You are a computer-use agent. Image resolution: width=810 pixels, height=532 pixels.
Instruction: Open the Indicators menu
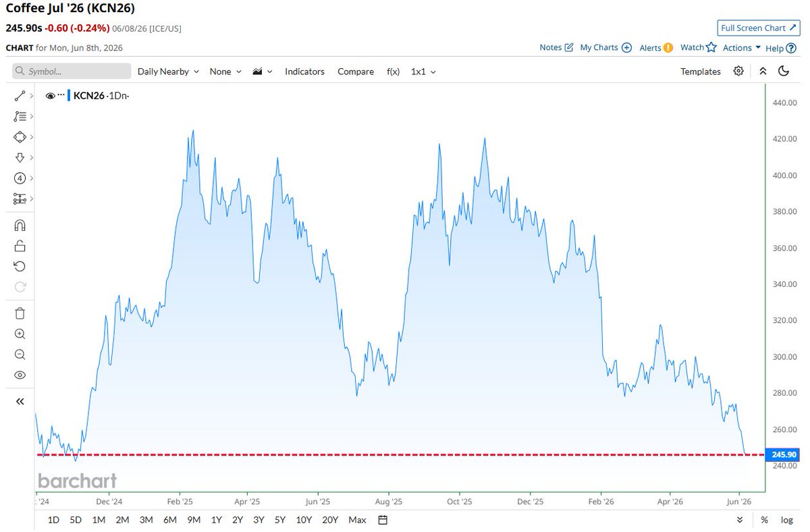(304, 72)
